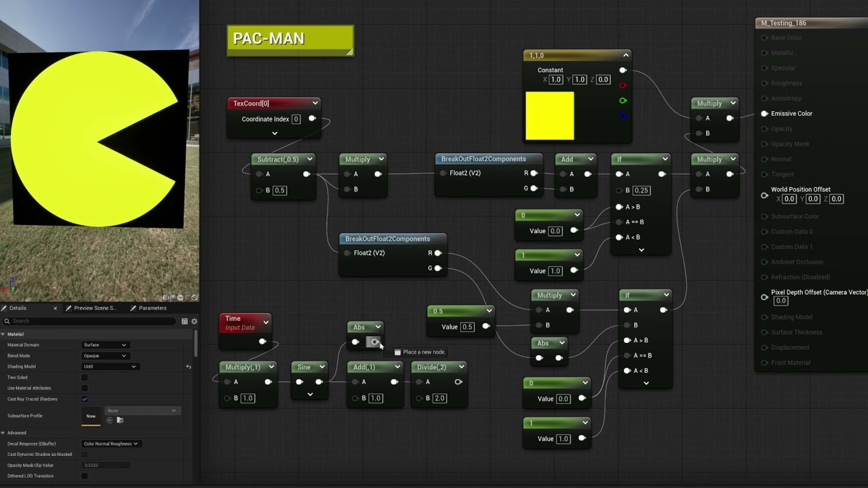Set preview mesh to sphere shape
Viewport: 868px width, 488px height.
pyautogui.click(x=172, y=298)
